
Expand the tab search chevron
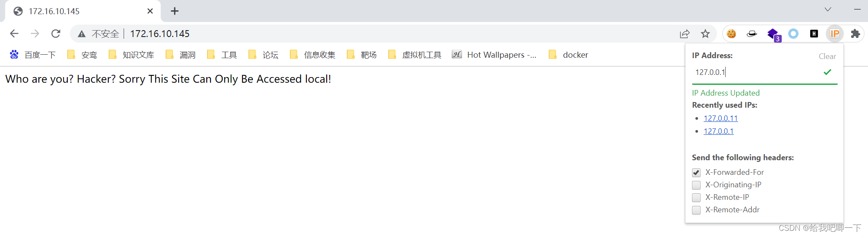pos(828,9)
